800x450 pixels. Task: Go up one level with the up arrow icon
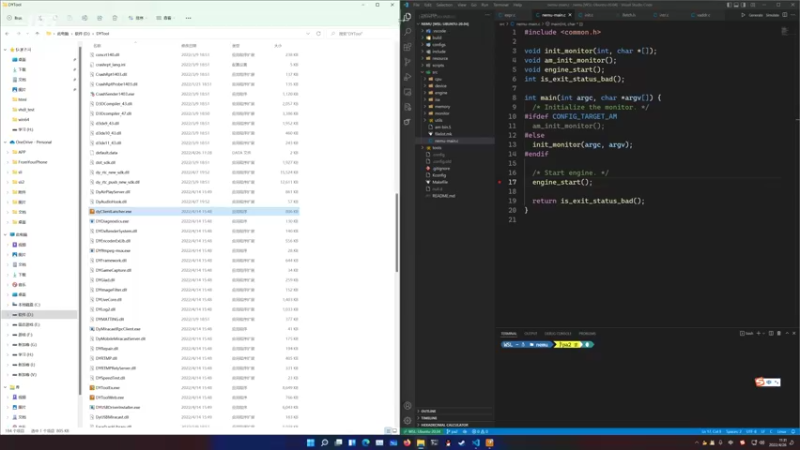point(37,34)
